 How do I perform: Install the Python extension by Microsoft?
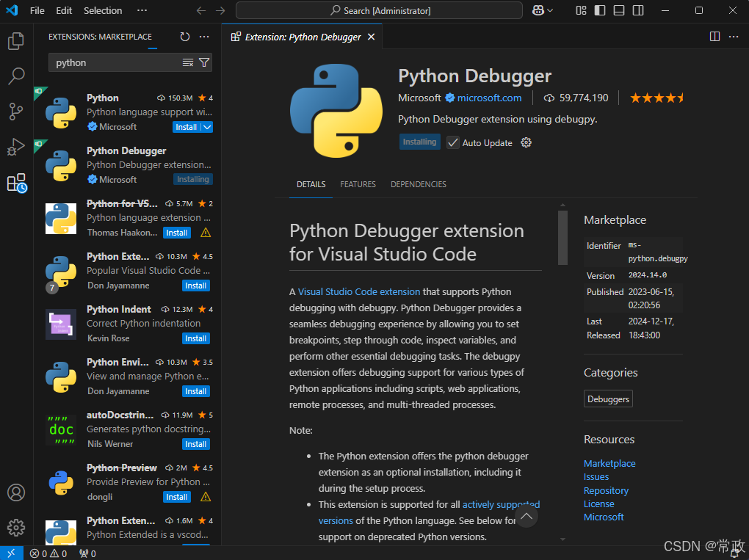click(x=187, y=127)
